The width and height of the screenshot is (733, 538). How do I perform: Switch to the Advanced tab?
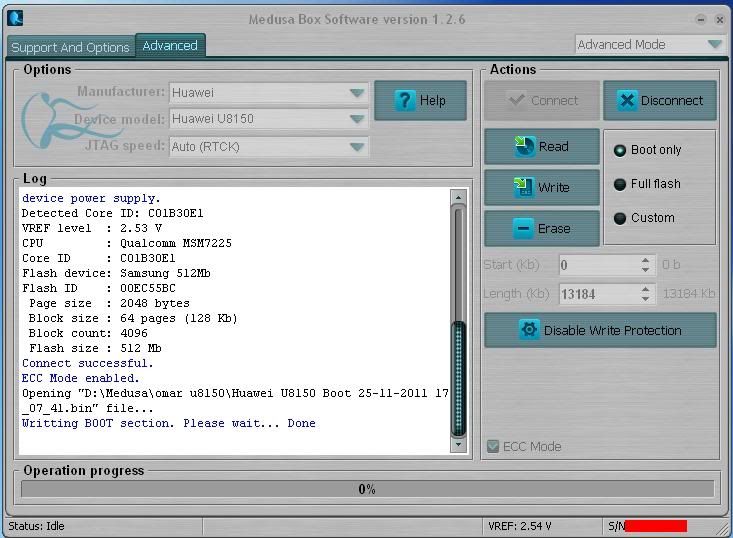(170, 45)
